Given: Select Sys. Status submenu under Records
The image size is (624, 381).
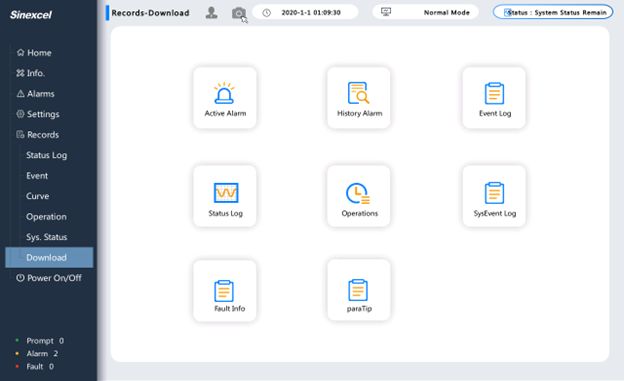Looking at the screenshot, I should [x=47, y=237].
